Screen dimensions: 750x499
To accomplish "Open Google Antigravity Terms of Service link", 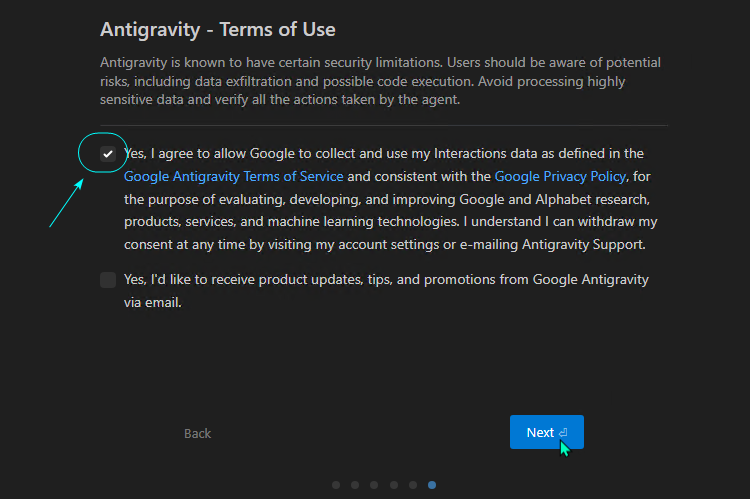I will click(233, 177).
